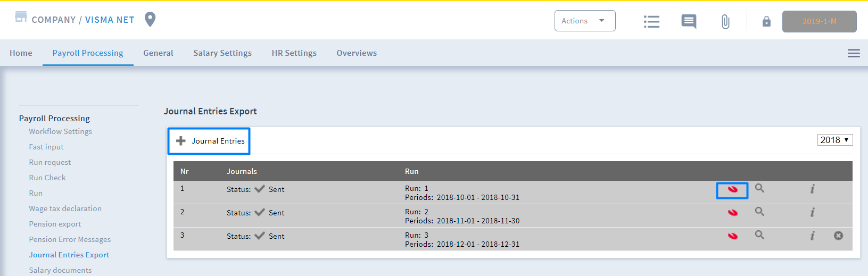Open the HR Settings tab
Image resolution: width=868 pixels, height=276 pixels.
click(294, 53)
